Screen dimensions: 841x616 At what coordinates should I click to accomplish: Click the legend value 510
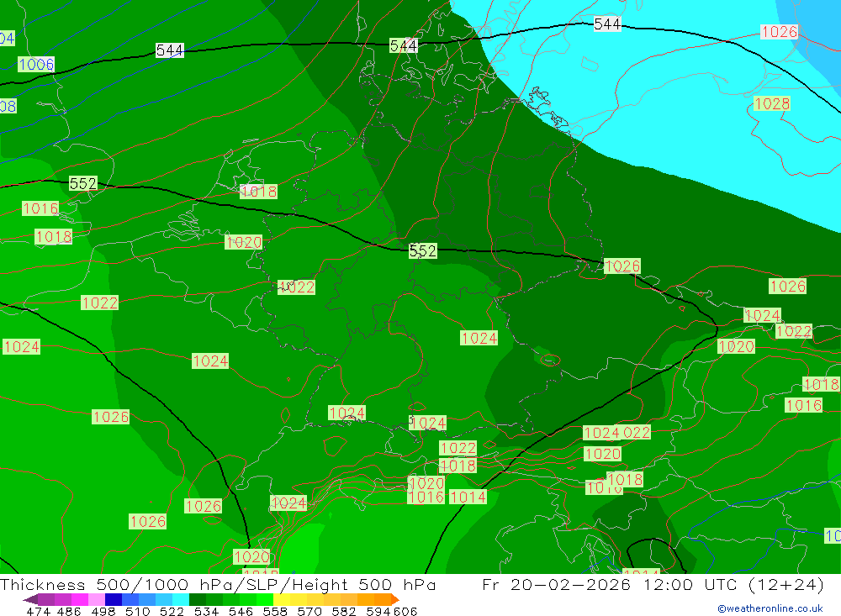(137, 611)
